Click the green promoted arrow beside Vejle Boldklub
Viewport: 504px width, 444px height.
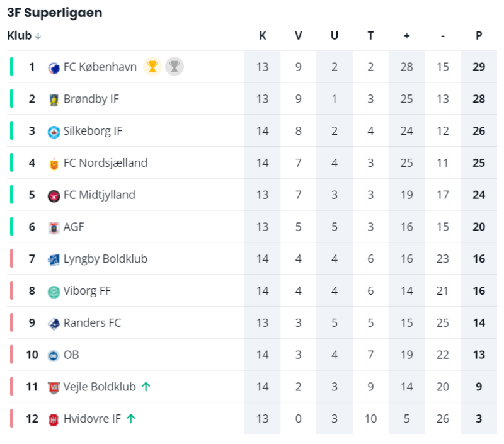(146, 387)
